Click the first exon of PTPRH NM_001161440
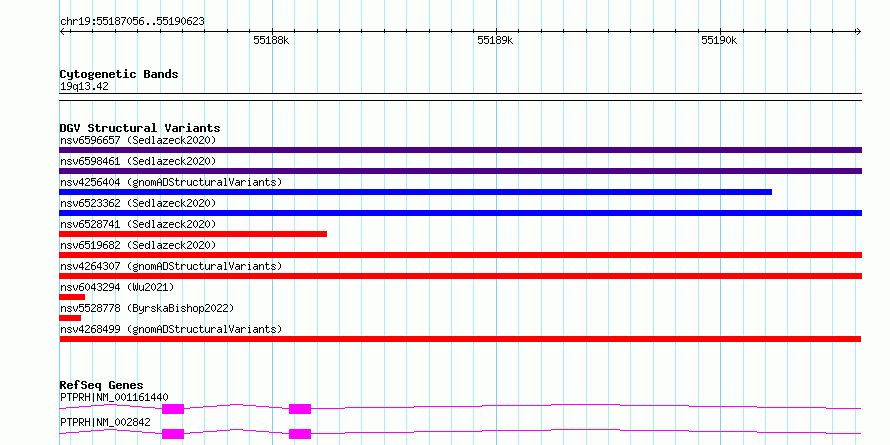 pyautogui.click(x=173, y=409)
